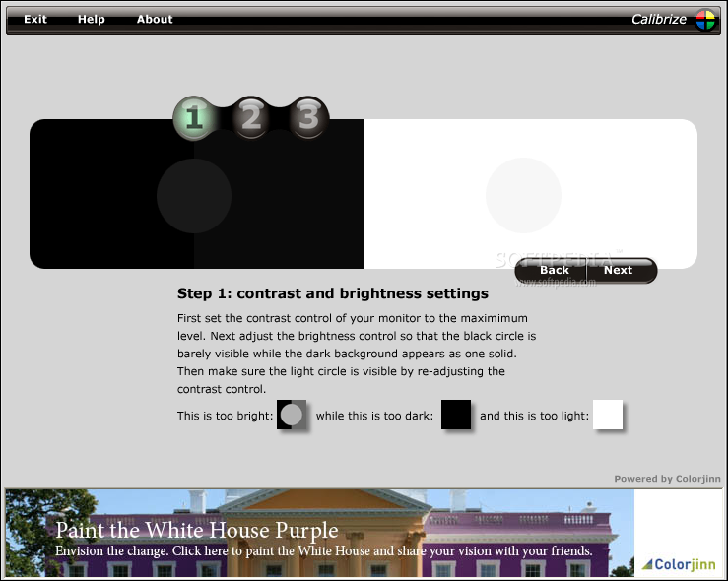Advance to next step with Next
Image resolution: width=728 pixels, height=581 pixels.
point(619,270)
